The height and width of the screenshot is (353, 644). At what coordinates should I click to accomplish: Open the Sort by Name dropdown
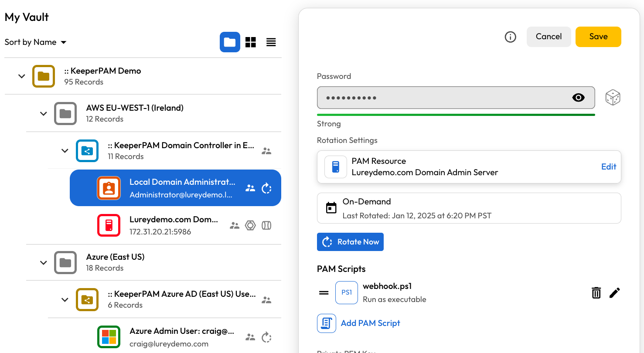[35, 42]
